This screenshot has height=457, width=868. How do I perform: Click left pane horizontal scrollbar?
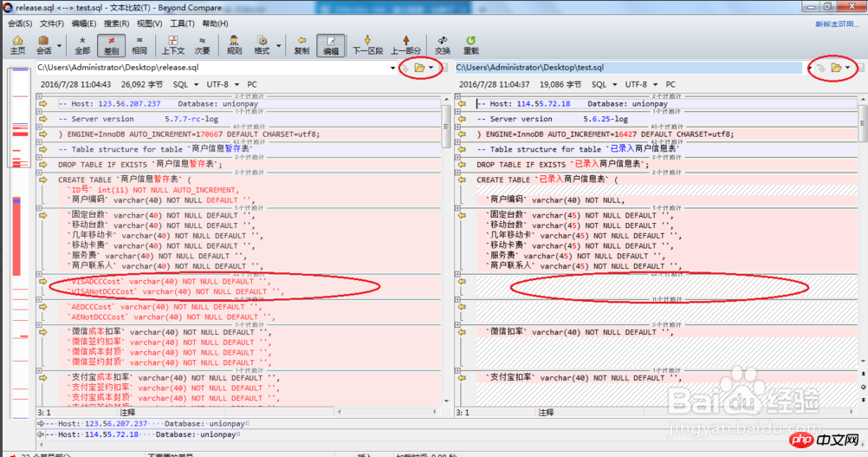coord(387,412)
